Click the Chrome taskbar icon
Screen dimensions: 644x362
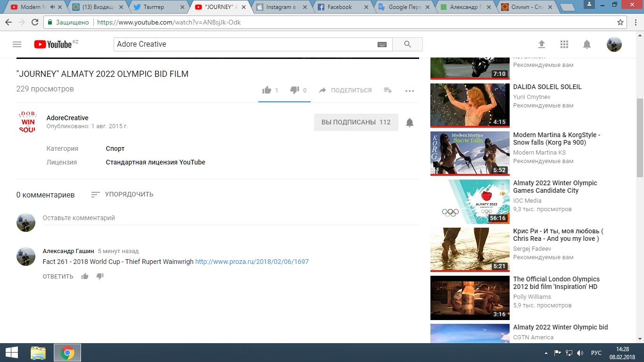click(x=67, y=353)
